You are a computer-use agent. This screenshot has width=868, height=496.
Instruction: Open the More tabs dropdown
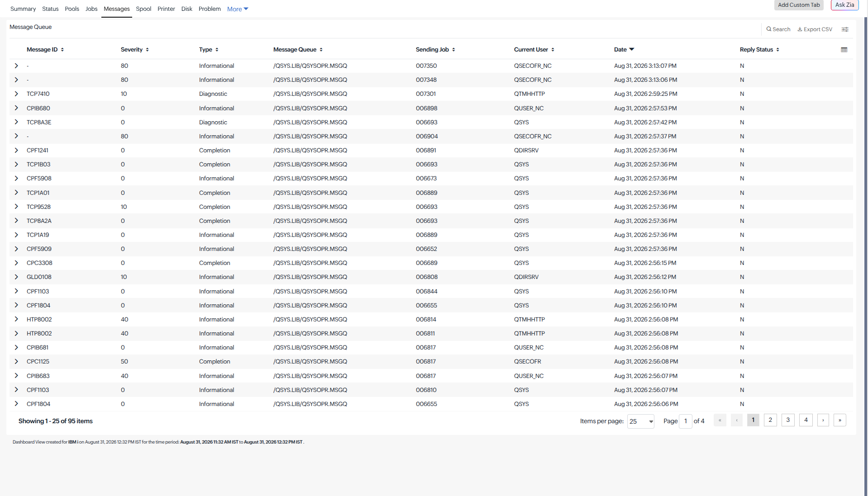click(238, 9)
